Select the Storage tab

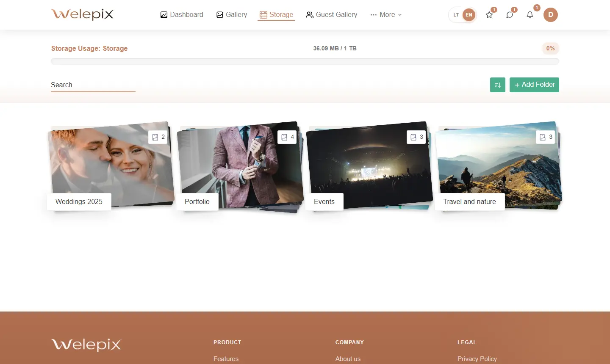276,15
